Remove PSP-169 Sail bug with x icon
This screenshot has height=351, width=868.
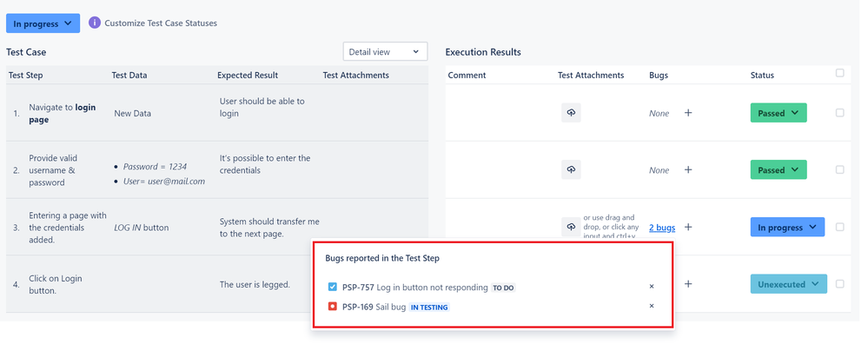click(652, 306)
